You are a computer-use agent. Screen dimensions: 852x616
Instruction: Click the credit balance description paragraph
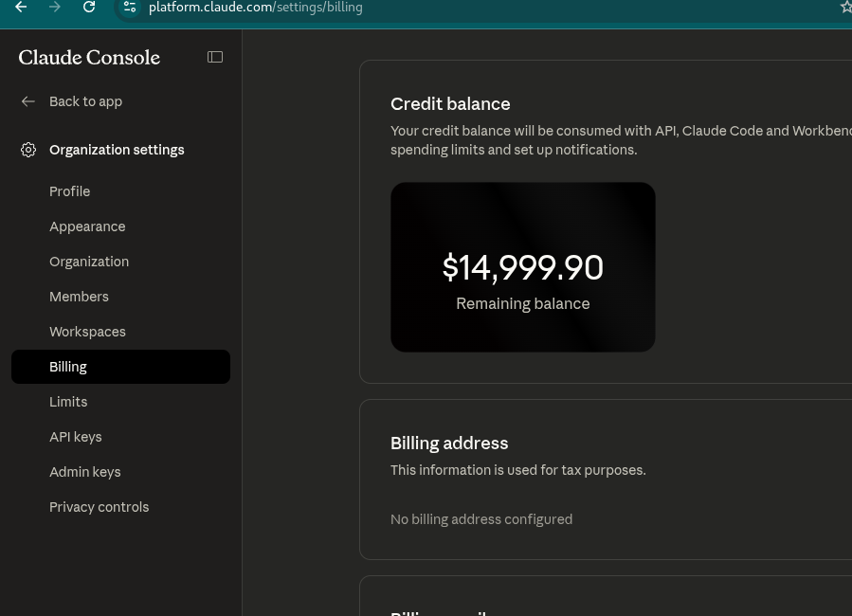click(621, 140)
